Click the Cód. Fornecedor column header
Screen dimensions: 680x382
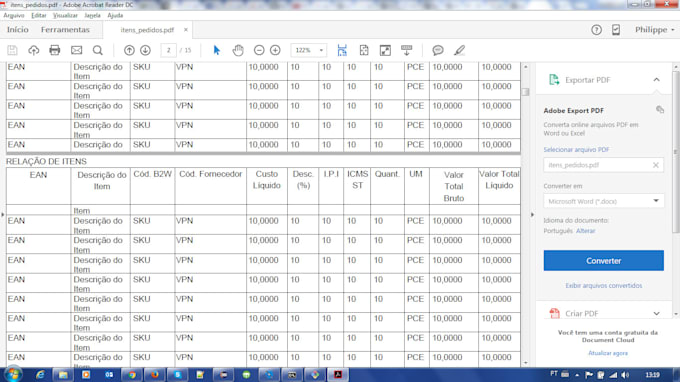[x=211, y=174]
